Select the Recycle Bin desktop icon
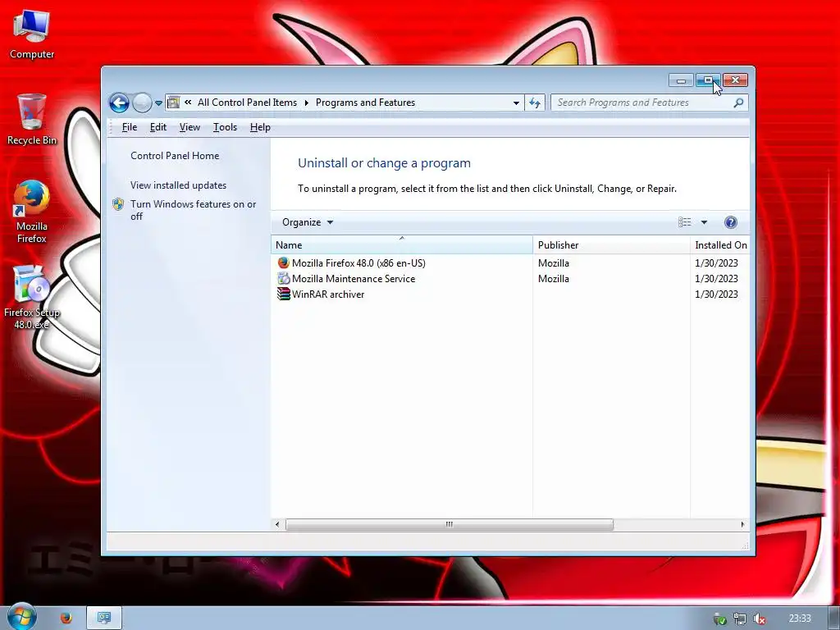The height and width of the screenshot is (630, 840). tap(32, 120)
